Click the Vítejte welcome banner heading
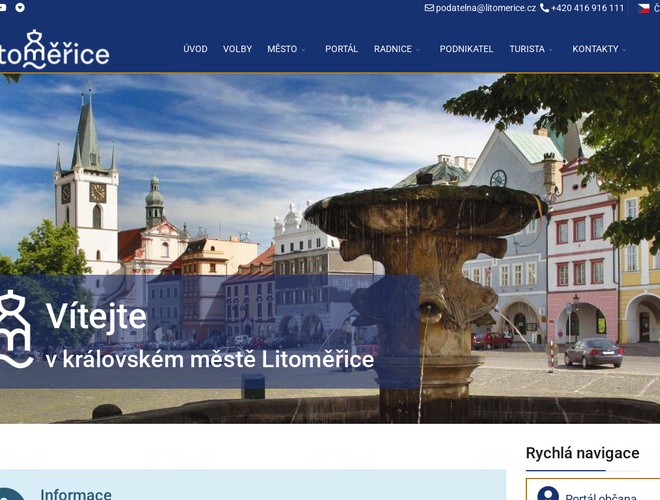660x500 pixels. (x=97, y=317)
